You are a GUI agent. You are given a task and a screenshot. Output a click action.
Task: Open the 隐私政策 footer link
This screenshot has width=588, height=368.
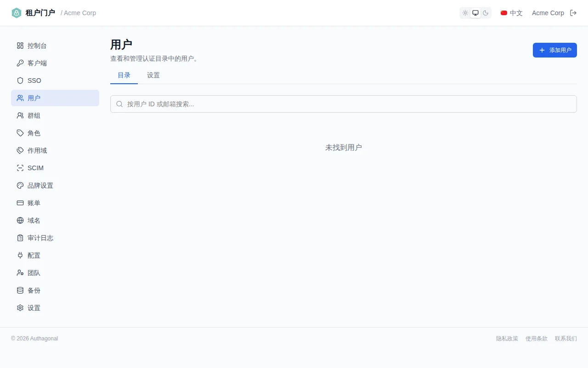pyautogui.click(x=507, y=339)
